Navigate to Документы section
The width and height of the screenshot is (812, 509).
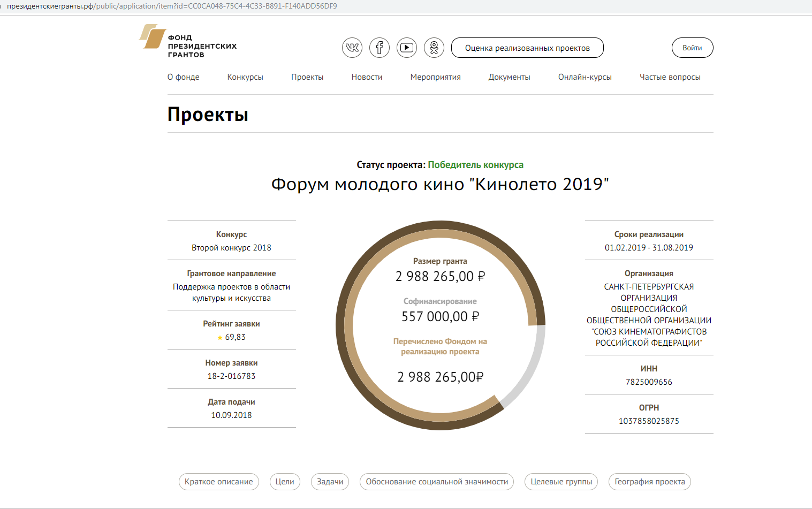pos(509,77)
